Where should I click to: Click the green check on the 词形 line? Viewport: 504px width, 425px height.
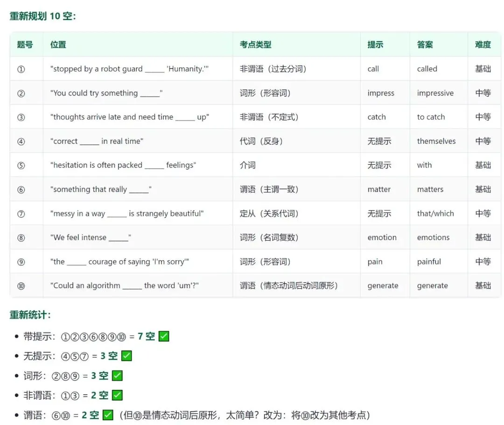click(x=117, y=375)
